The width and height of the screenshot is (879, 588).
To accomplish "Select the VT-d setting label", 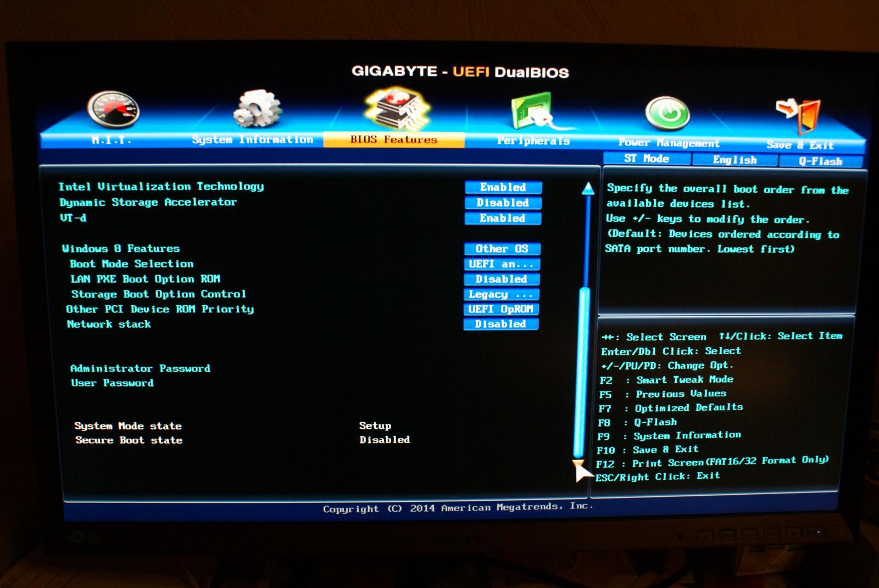I will (73, 217).
